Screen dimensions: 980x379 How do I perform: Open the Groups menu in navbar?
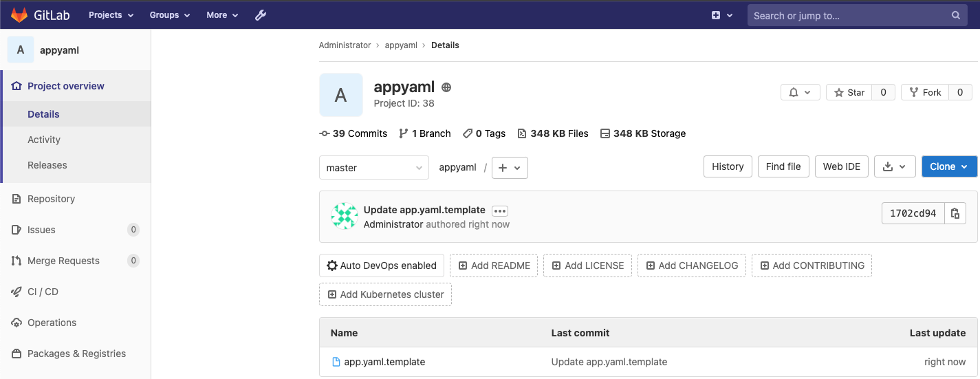170,15
